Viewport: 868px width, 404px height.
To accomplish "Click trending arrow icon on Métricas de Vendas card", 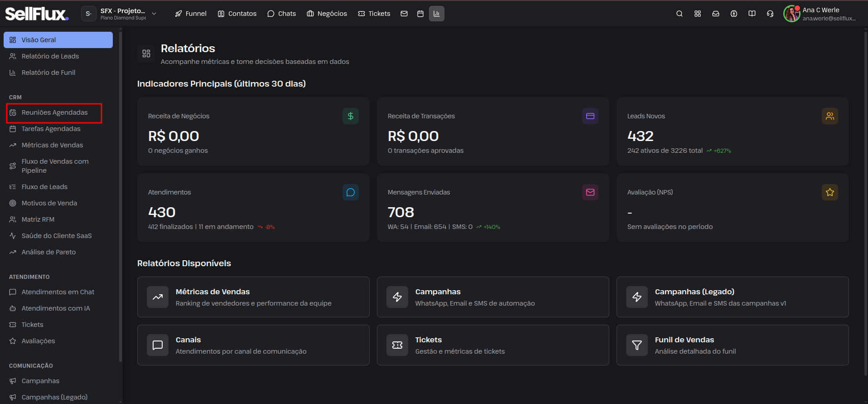I will click(x=158, y=297).
